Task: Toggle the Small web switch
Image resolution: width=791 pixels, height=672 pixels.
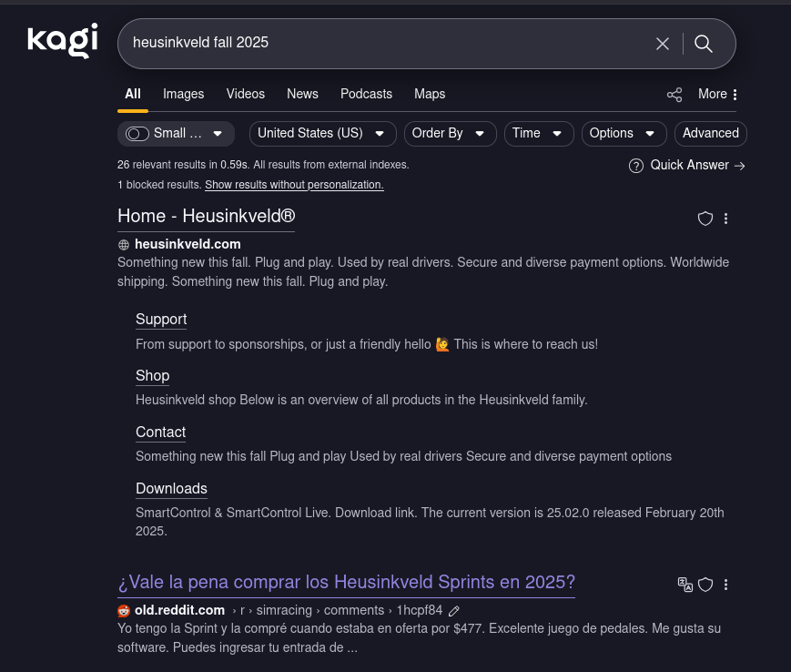Action: [138, 134]
